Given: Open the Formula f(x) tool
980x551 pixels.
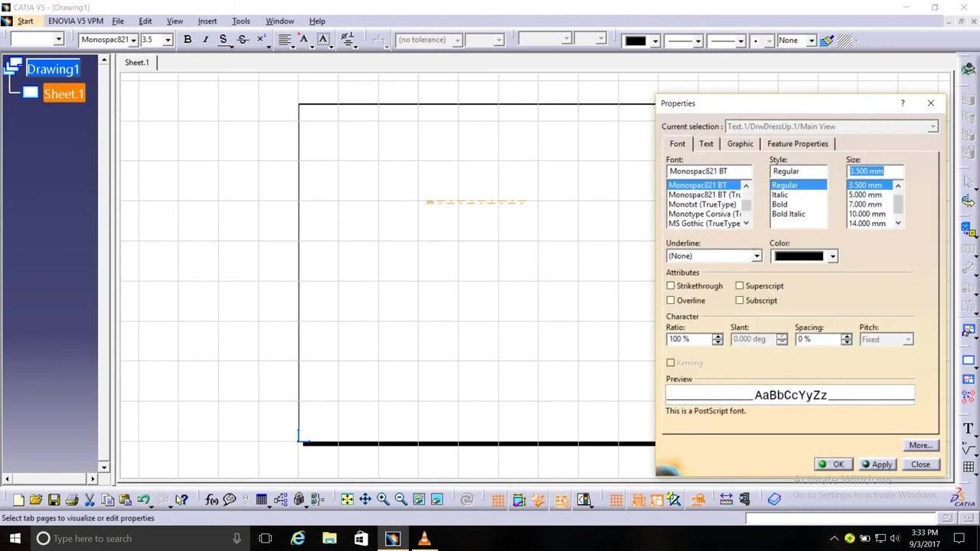Looking at the screenshot, I should pos(212,500).
